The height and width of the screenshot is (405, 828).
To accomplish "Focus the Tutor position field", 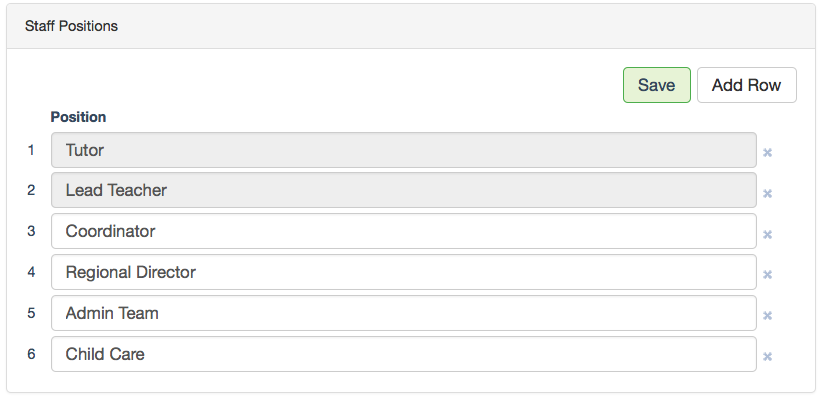I will [403, 150].
